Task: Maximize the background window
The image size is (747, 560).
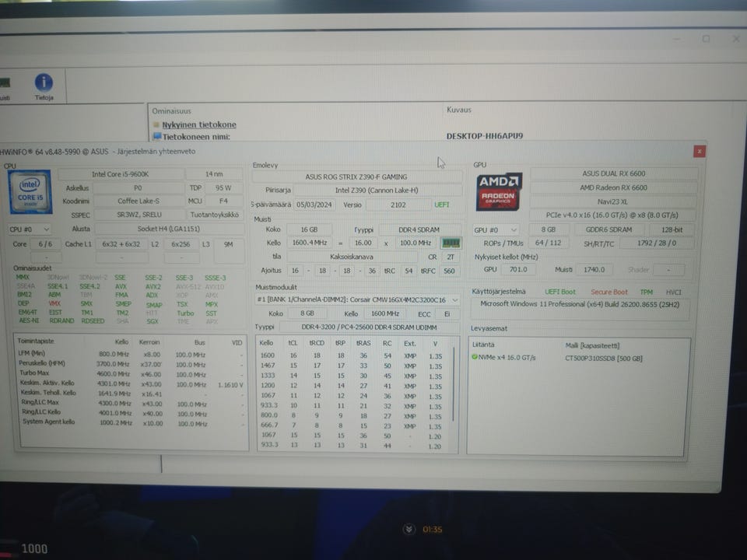Action: click(x=706, y=39)
